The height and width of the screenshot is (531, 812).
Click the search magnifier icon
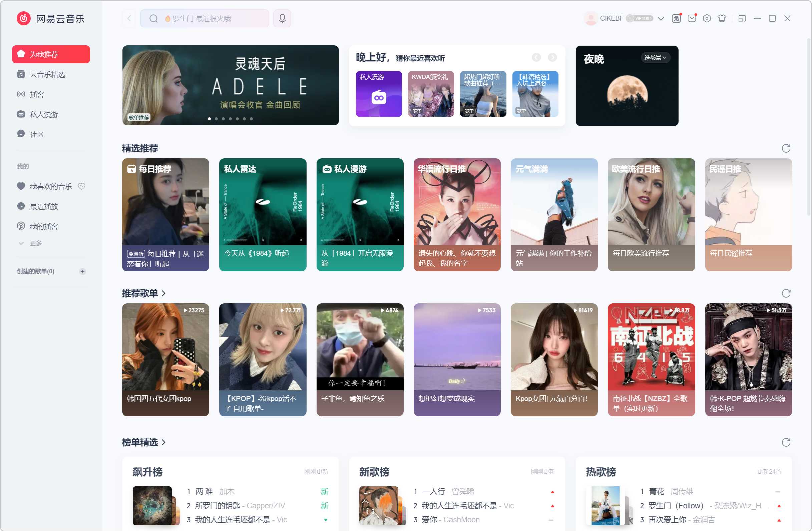[153, 18]
